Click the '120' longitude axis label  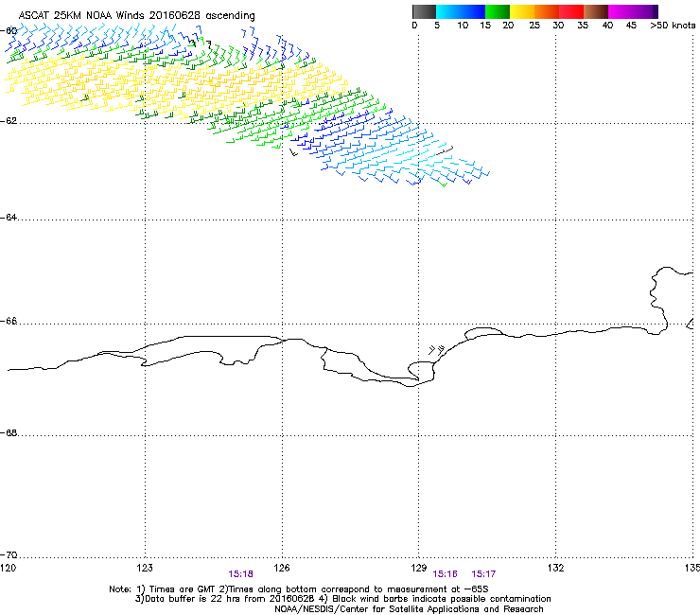(x=8, y=568)
